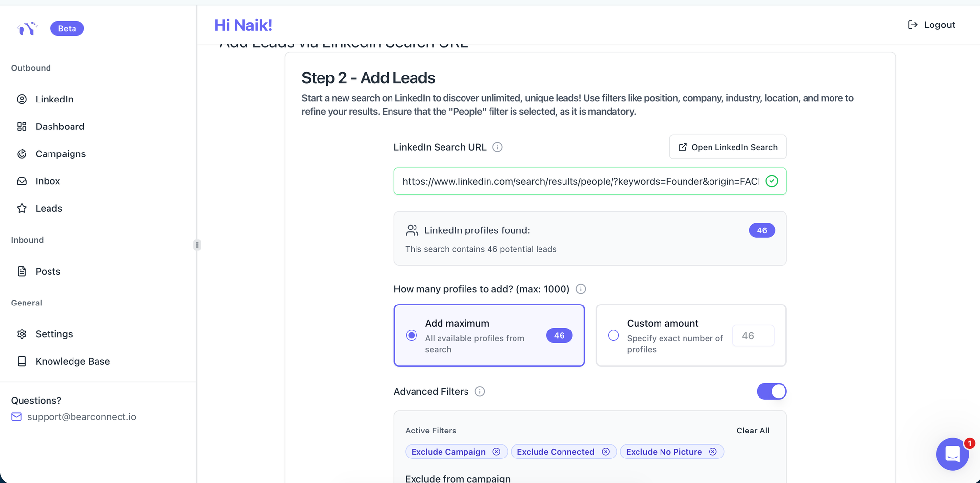Remove the Exclude No Picture filter chip
Image resolution: width=980 pixels, height=483 pixels.
pos(713,452)
